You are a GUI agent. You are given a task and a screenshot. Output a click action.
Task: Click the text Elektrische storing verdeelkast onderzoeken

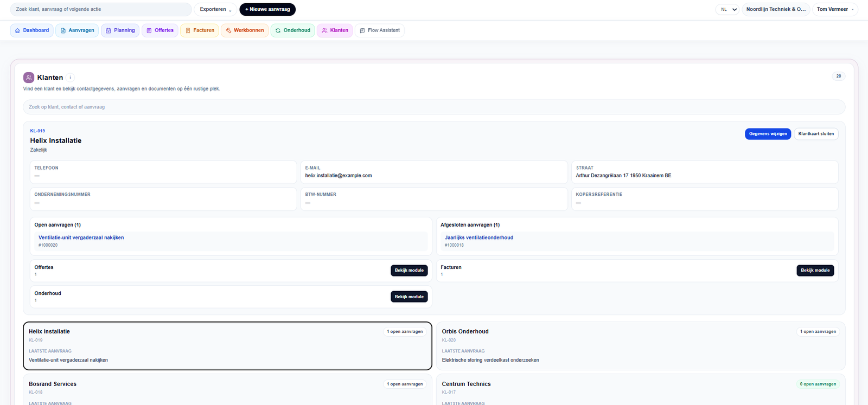(490, 360)
